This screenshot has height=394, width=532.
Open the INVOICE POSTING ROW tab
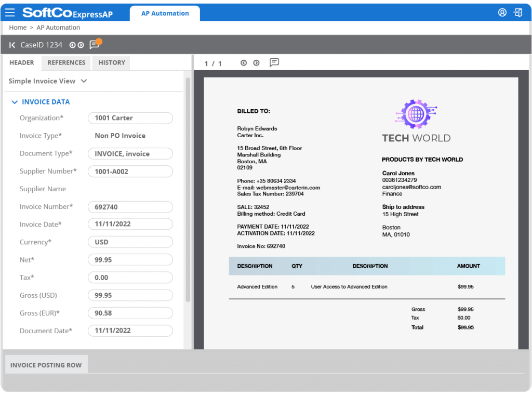point(46,365)
